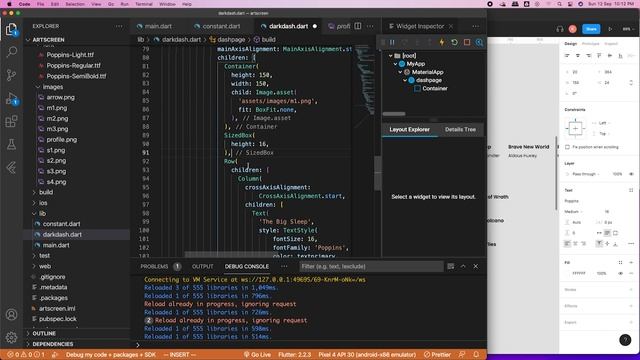Image resolution: width=640 pixels, height=360 pixels.
Task: Collapse the images folder
Action: click(x=38, y=87)
